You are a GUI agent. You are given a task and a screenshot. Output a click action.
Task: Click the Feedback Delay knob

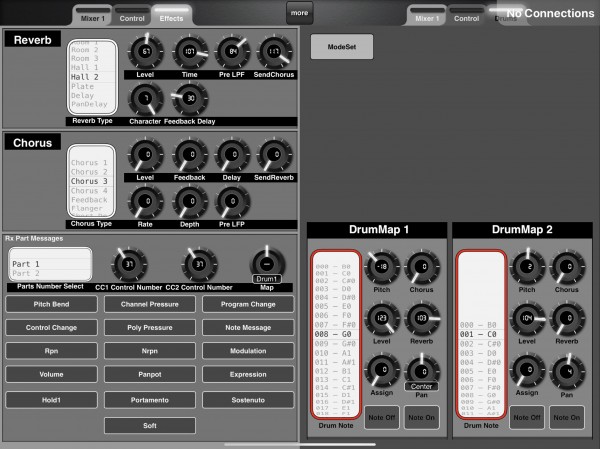pyautogui.click(x=190, y=98)
